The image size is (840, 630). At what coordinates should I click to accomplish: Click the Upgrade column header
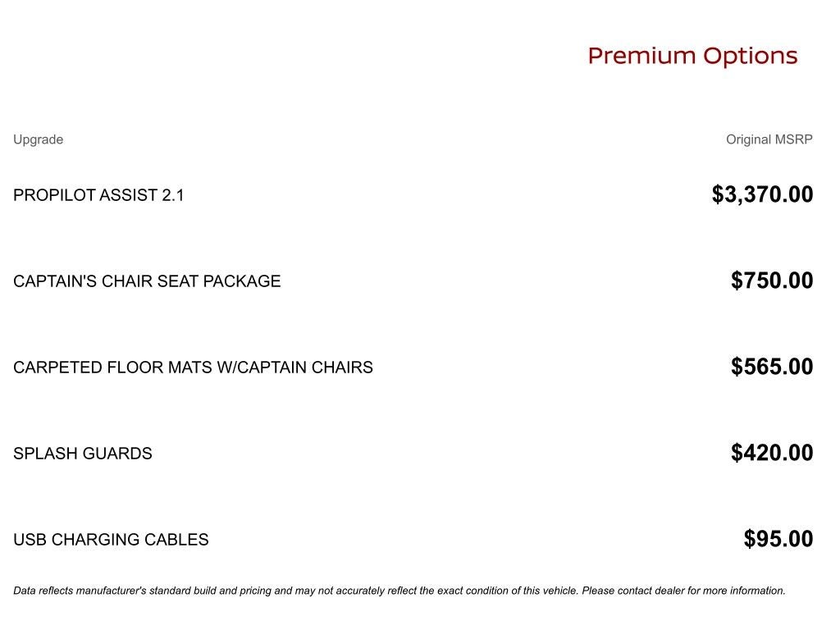coord(38,139)
